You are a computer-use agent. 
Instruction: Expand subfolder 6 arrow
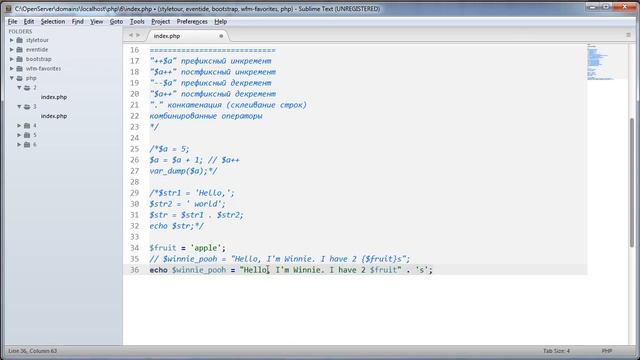[x=19, y=144]
